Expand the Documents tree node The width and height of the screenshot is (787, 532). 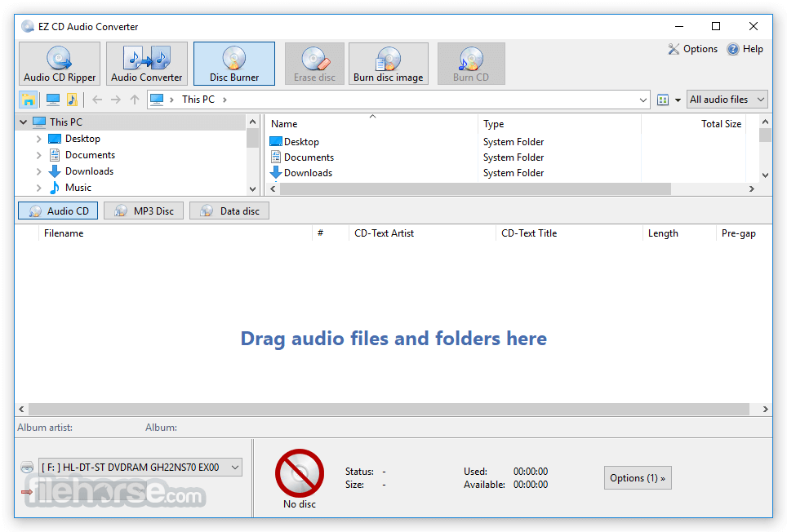pyautogui.click(x=38, y=155)
